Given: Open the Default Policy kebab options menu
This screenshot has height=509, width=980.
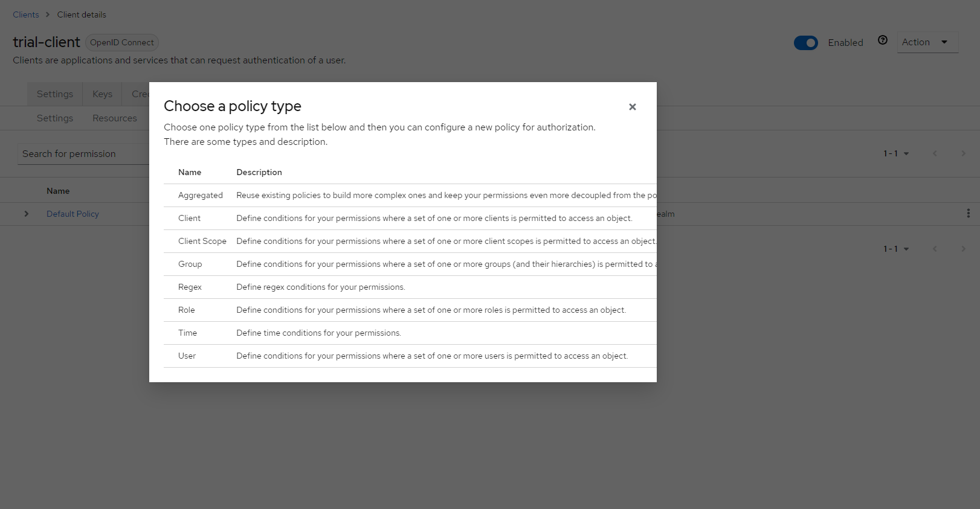Looking at the screenshot, I should tap(969, 213).
